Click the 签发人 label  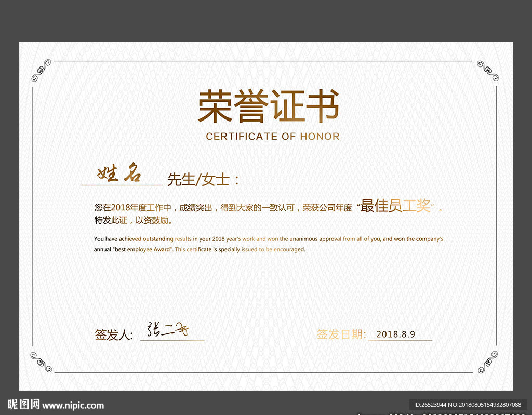point(114,334)
